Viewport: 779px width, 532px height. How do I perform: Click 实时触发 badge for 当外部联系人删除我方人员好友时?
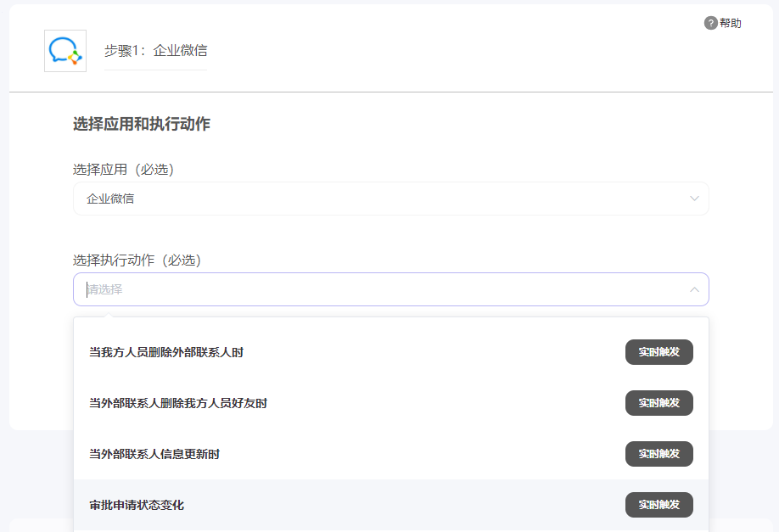659,403
